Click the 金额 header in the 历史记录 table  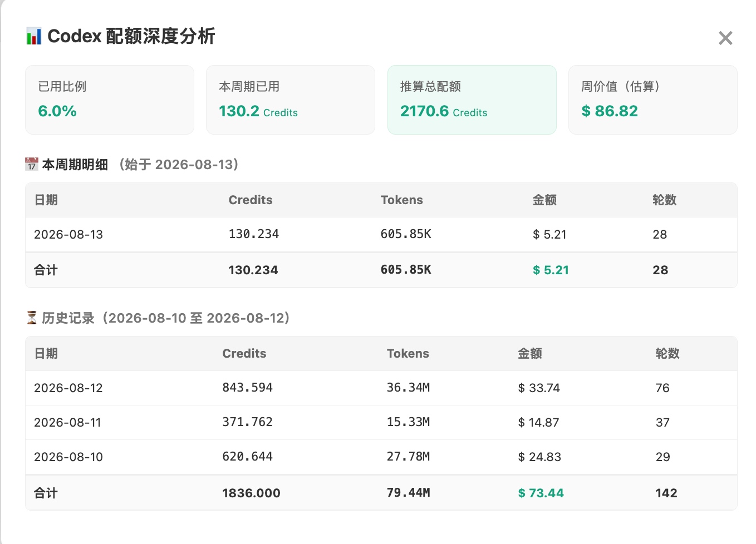tap(530, 354)
